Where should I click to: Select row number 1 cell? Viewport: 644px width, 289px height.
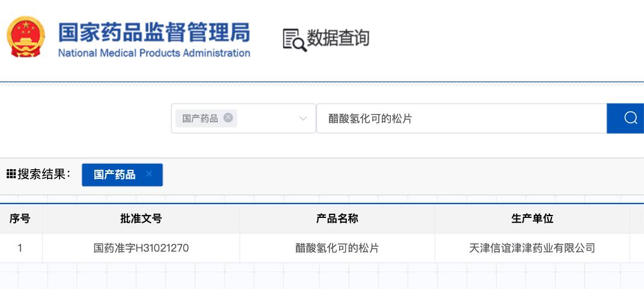point(20,248)
